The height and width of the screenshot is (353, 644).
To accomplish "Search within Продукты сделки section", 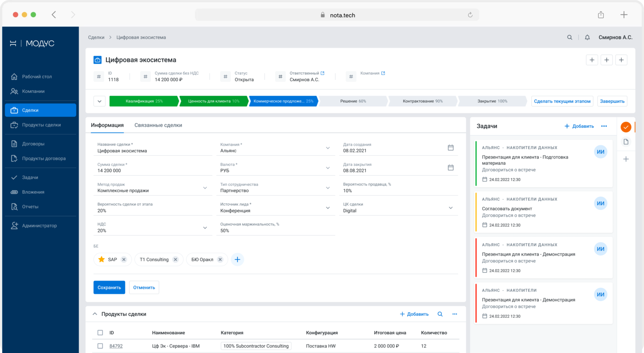I will click(440, 314).
